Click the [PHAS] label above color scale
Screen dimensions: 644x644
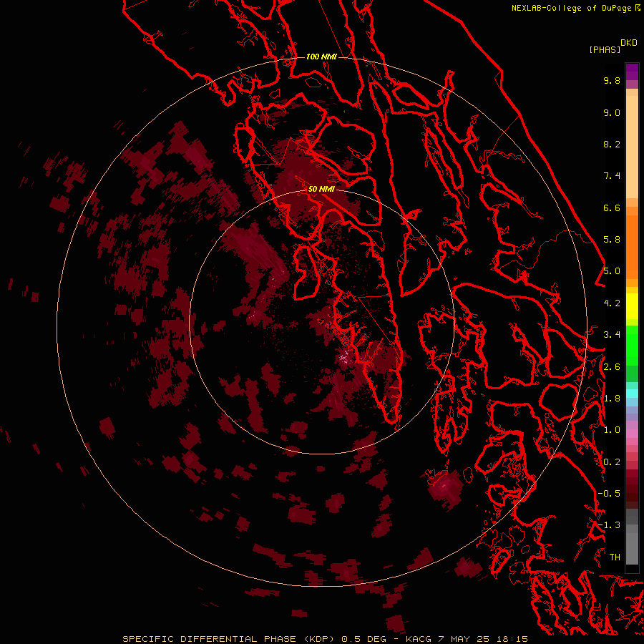[605, 49]
